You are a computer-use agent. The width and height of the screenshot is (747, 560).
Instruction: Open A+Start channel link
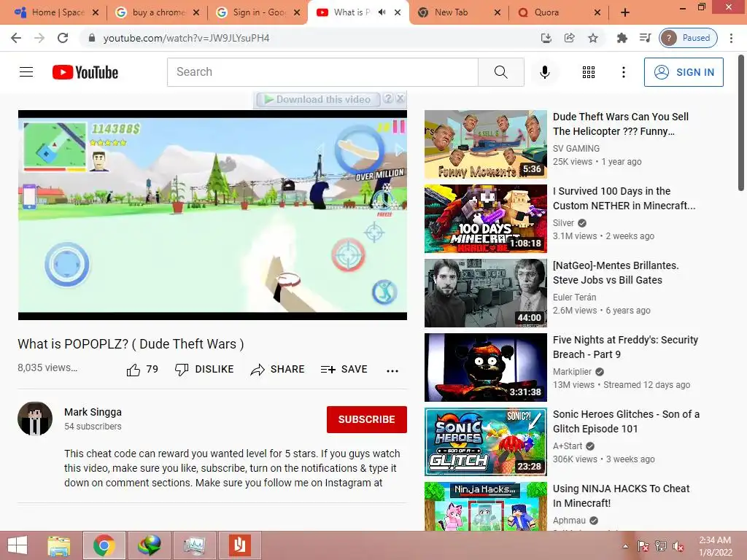pyautogui.click(x=568, y=446)
